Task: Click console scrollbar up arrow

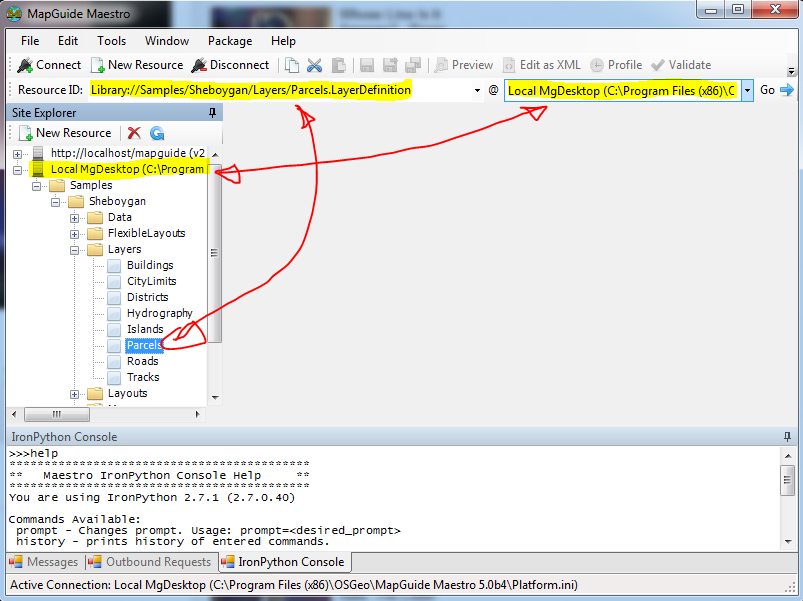Action: pyautogui.click(x=788, y=456)
